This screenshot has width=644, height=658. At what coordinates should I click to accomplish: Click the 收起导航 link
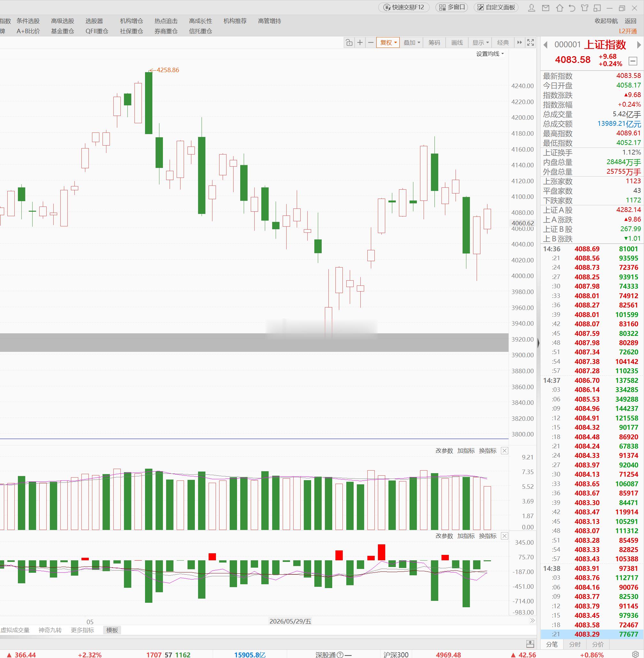click(606, 21)
